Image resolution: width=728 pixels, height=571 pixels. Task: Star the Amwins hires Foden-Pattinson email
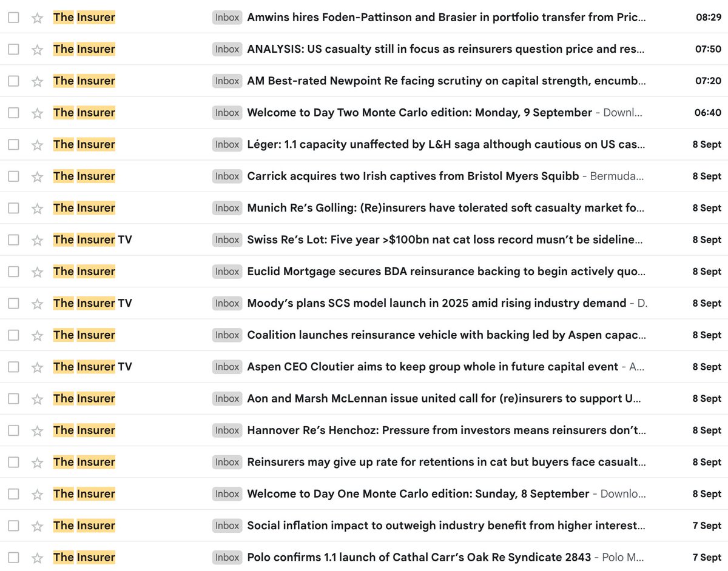(x=37, y=18)
